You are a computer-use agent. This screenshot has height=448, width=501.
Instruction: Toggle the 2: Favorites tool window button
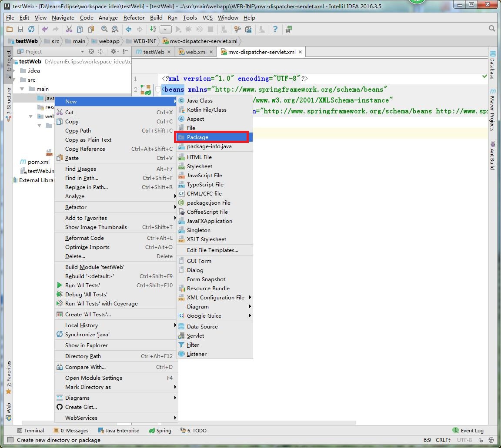pos(9,377)
